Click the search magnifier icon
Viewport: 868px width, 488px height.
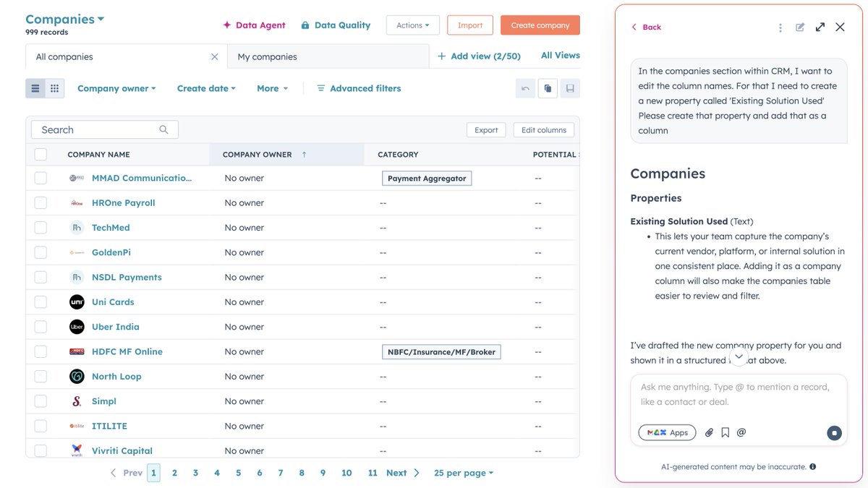tap(163, 129)
